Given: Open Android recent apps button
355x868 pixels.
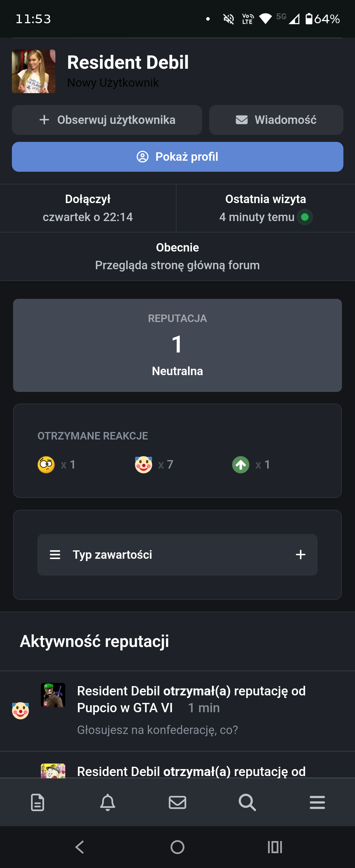Looking at the screenshot, I should (275, 847).
